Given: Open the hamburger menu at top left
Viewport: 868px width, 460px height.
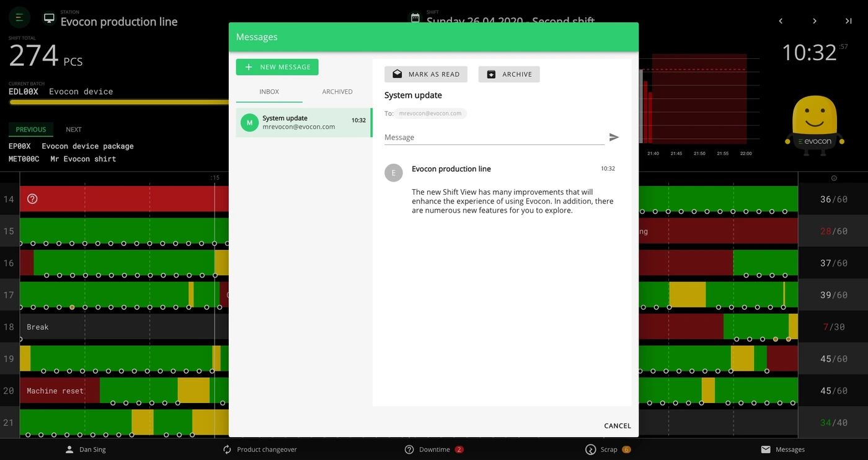Looking at the screenshot, I should pyautogui.click(x=19, y=17).
